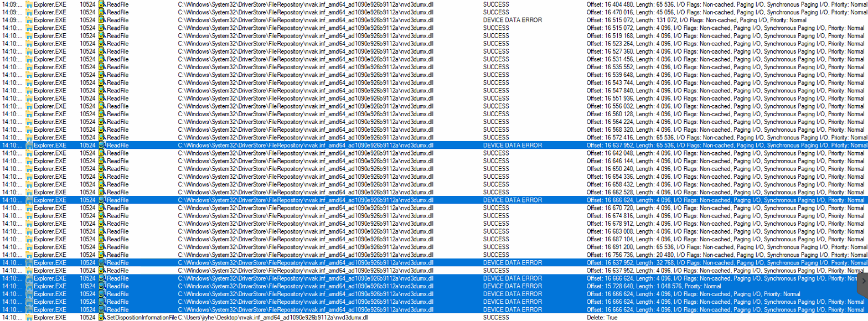Click PID 10524 in offset 16 678 912 row

87,224
